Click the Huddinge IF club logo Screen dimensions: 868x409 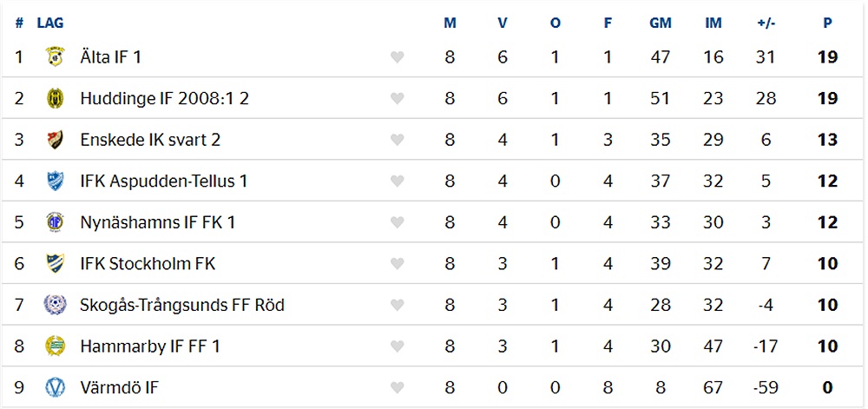point(55,98)
